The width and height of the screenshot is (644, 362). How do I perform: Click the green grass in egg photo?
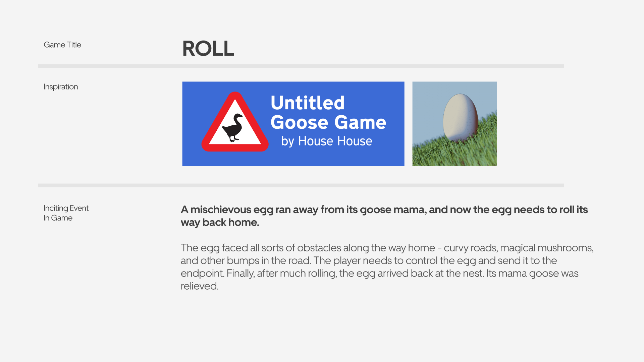(436, 154)
